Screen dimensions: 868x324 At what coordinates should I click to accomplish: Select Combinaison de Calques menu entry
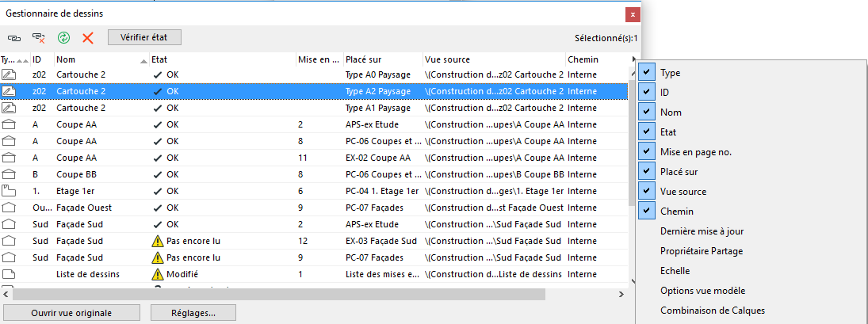(x=713, y=310)
